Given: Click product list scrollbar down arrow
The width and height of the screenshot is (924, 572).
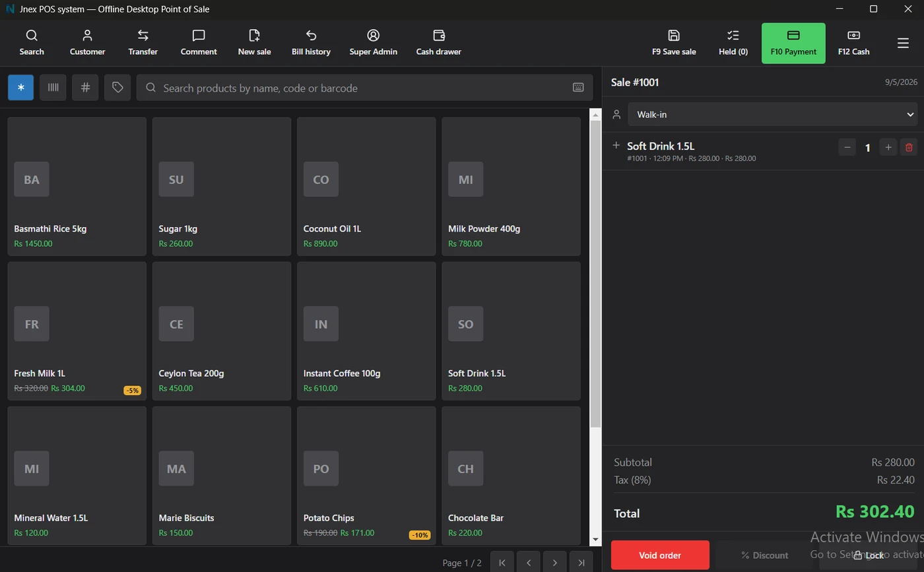Looking at the screenshot, I should pos(595,539).
